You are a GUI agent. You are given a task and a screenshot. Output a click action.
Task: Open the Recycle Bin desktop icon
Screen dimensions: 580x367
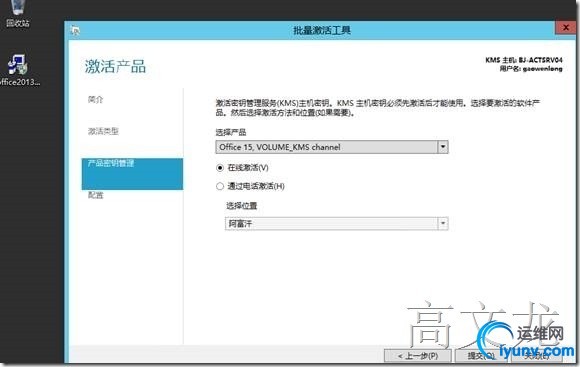pos(17,14)
